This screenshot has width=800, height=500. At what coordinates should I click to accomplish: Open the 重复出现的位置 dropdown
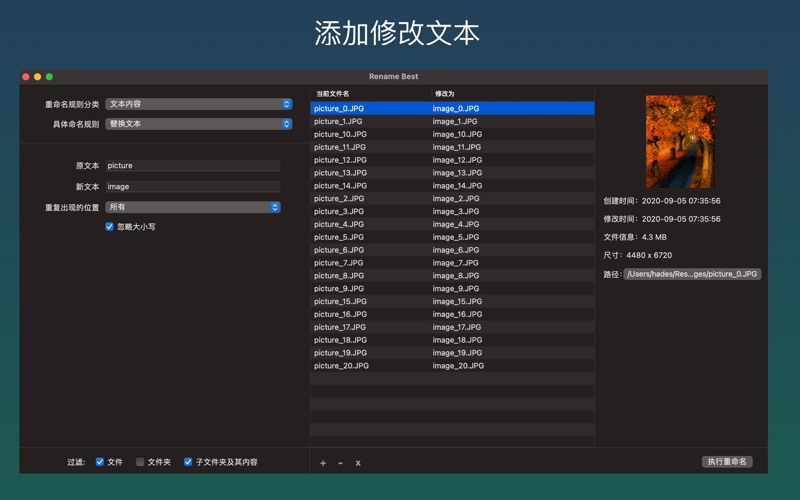click(x=192, y=207)
